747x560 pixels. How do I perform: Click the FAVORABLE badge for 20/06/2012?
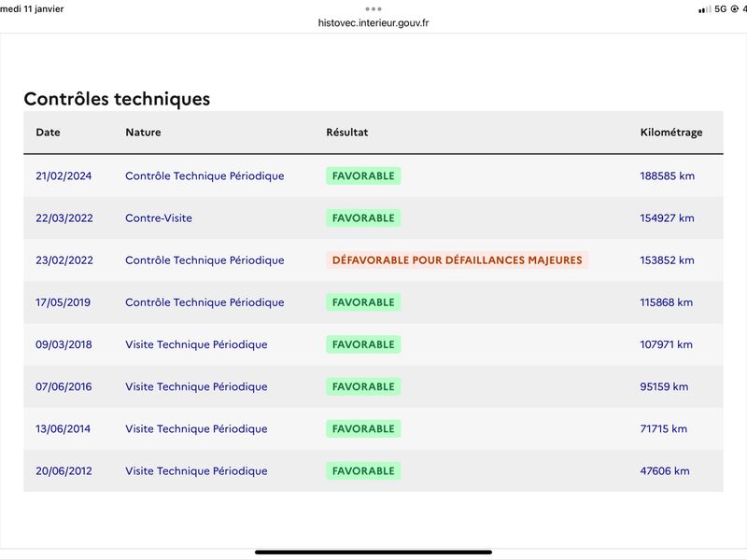[363, 471]
